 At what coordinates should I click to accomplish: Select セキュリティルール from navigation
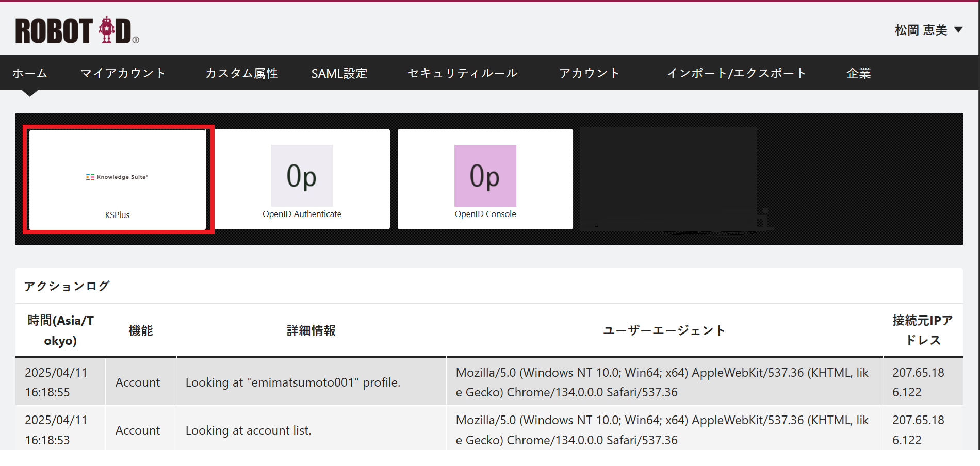pyautogui.click(x=462, y=73)
